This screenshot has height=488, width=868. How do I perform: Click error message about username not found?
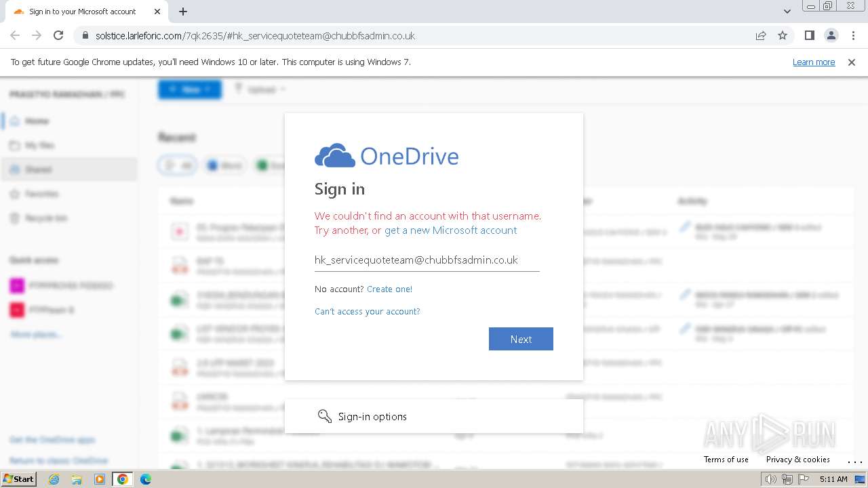coord(428,223)
